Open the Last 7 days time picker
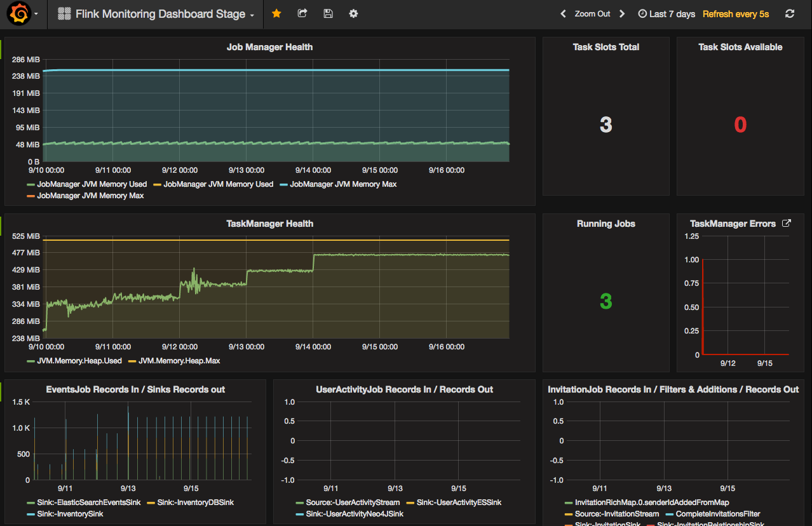The width and height of the screenshot is (812, 526). tap(667, 14)
